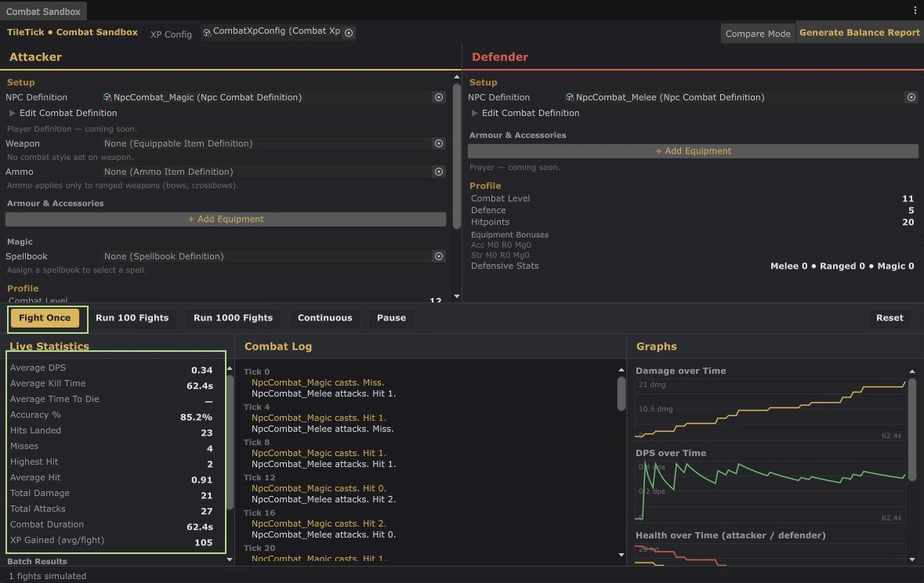Click the Tick 0 log heading
This screenshot has height=583, width=924.
tap(256, 372)
